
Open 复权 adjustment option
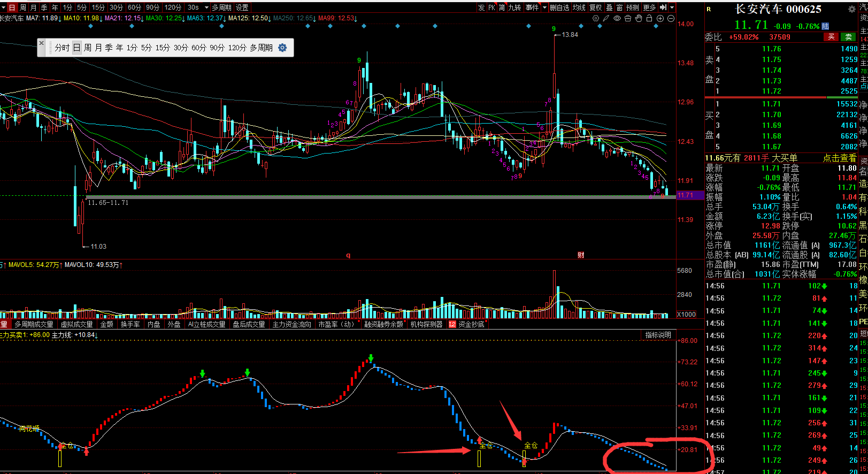tap(596, 7)
